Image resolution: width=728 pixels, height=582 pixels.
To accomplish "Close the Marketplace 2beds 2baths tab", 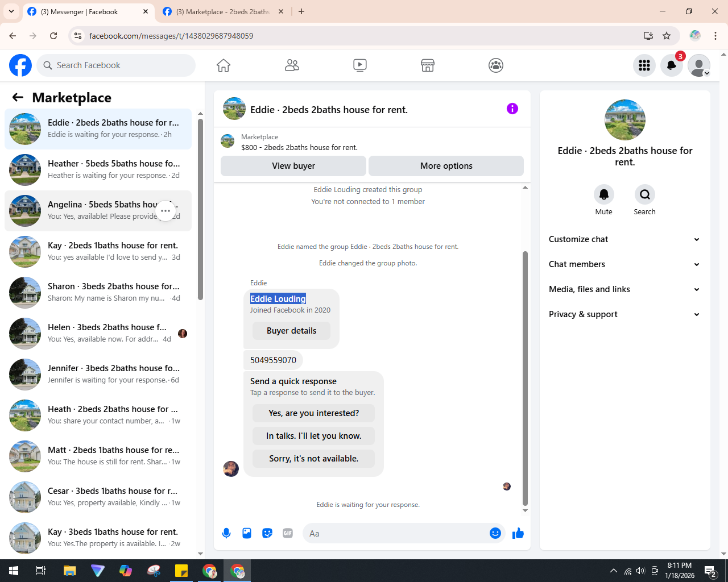I will (x=281, y=11).
